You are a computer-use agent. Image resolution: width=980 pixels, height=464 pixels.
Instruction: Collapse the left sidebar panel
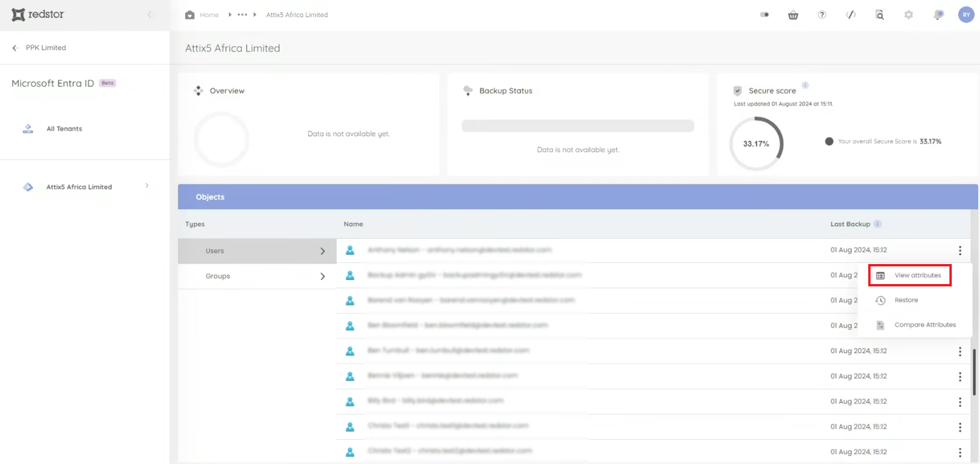tap(150, 15)
